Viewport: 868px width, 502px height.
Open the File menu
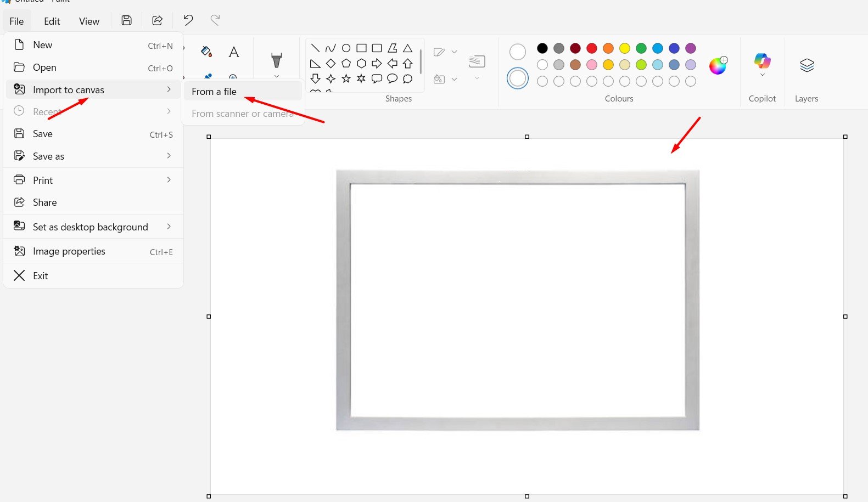tap(16, 21)
